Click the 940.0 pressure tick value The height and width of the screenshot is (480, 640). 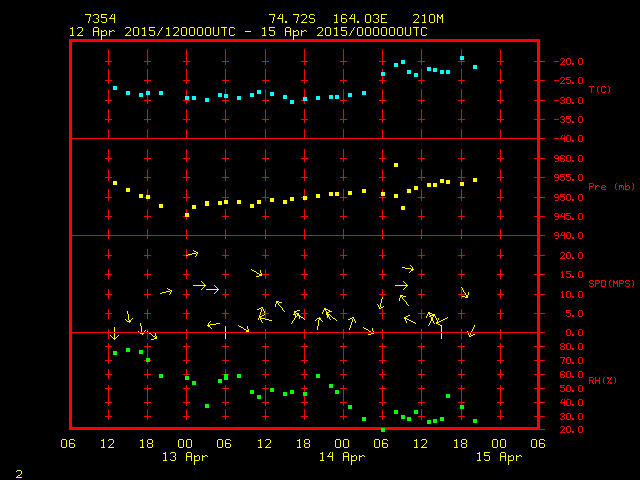(567, 236)
